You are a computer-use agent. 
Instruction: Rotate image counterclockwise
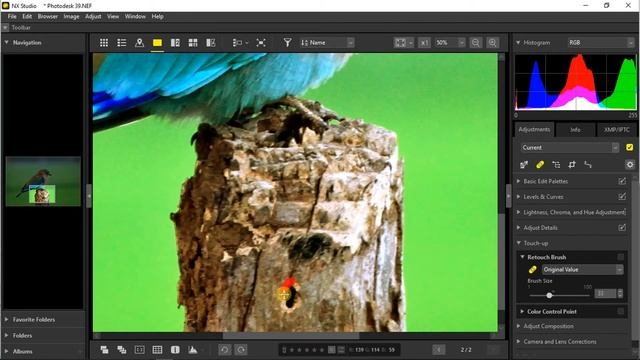(224, 350)
